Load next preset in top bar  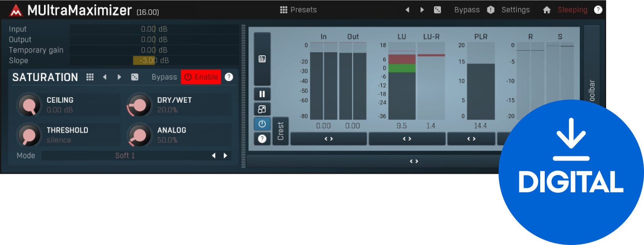click(422, 10)
